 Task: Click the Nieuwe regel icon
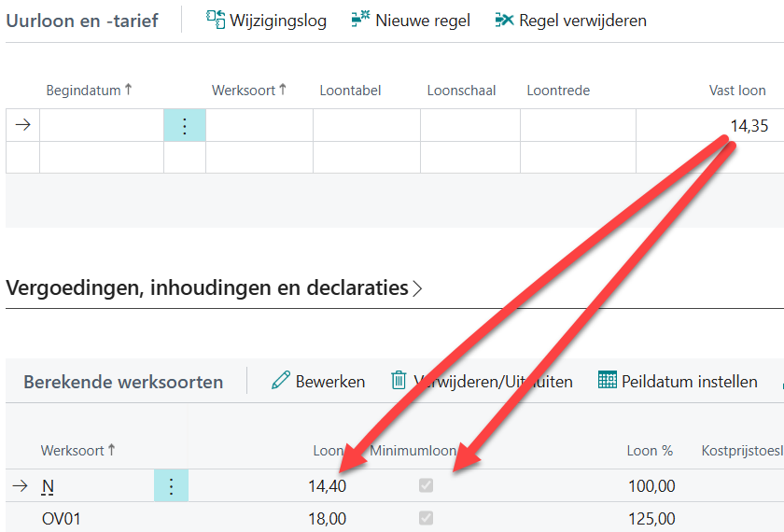coord(360,20)
